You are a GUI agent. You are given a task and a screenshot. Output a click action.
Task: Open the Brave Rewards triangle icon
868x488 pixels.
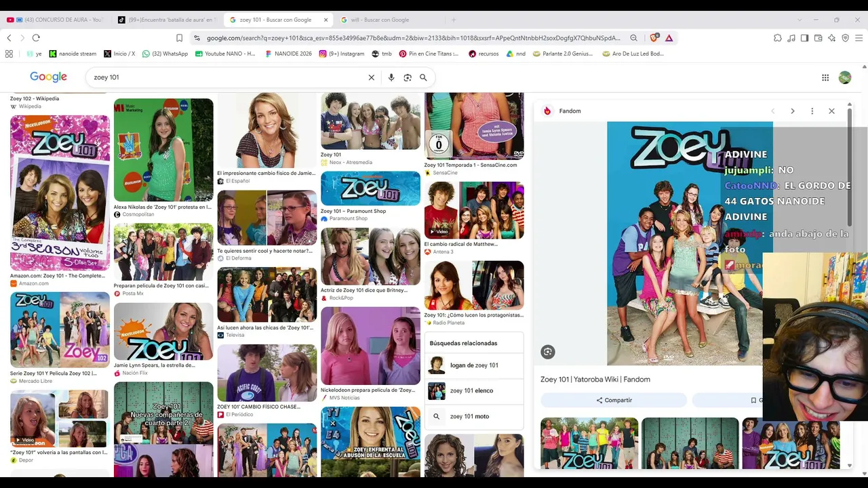(x=669, y=38)
